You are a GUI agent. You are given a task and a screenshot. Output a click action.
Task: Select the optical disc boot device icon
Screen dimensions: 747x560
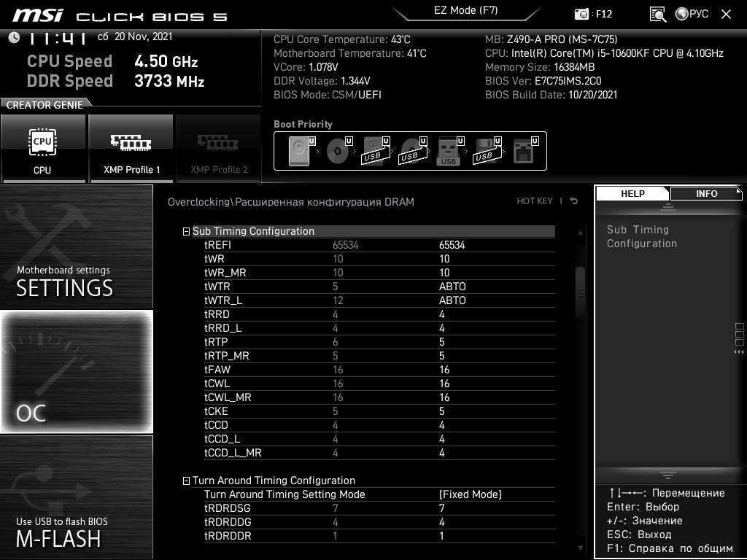pyautogui.click(x=338, y=151)
